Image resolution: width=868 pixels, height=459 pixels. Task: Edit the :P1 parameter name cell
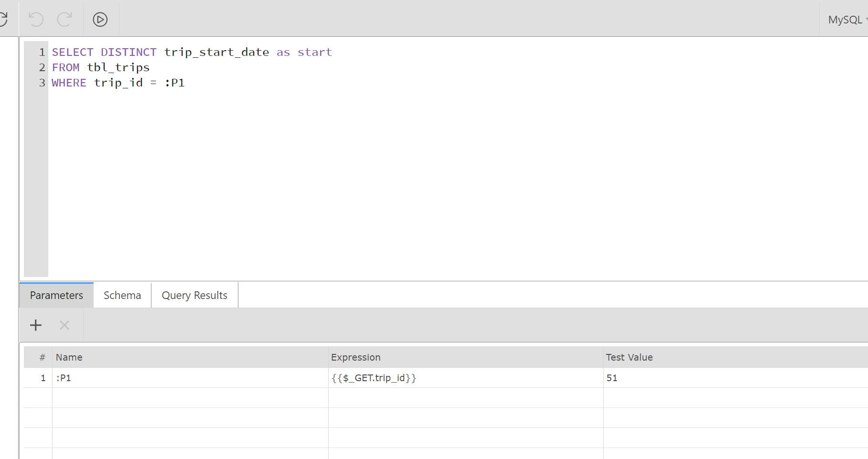(x=143, y=377)
